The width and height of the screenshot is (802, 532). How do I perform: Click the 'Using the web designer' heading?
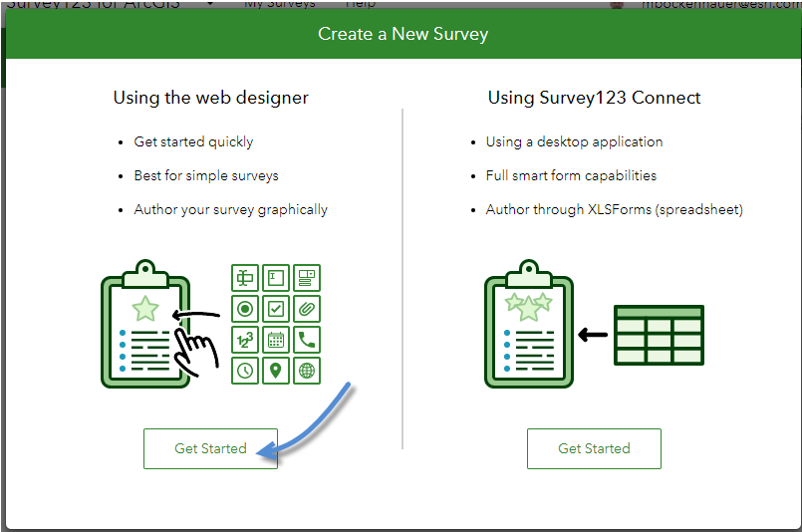(211, 98)
